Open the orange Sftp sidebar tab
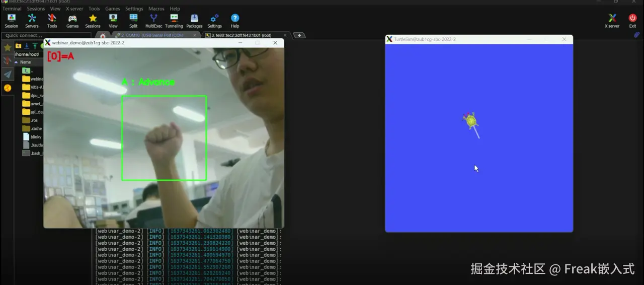Image resolution: width=644 pixels, height=285 pixels. (x=8, y=88)
